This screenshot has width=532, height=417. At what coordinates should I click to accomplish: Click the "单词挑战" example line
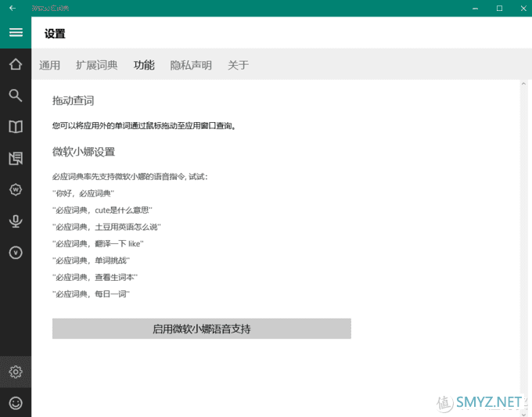(91, 261)
